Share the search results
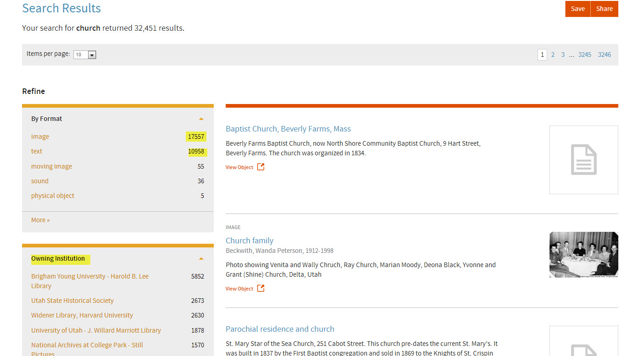Viewport: 644px width, 356px height. [605, 9]
